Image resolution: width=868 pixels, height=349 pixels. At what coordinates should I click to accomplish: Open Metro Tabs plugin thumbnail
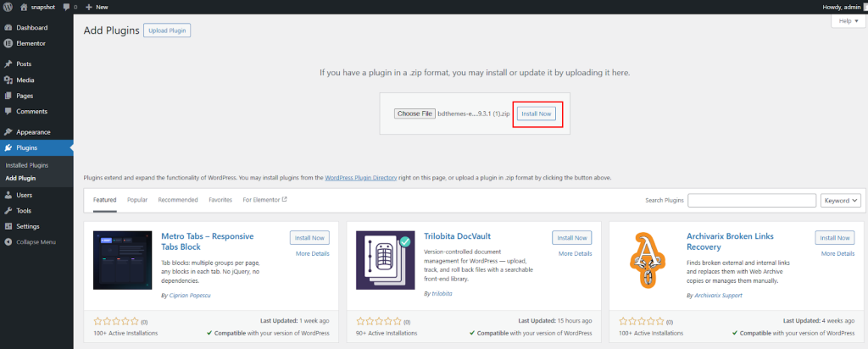122,260
